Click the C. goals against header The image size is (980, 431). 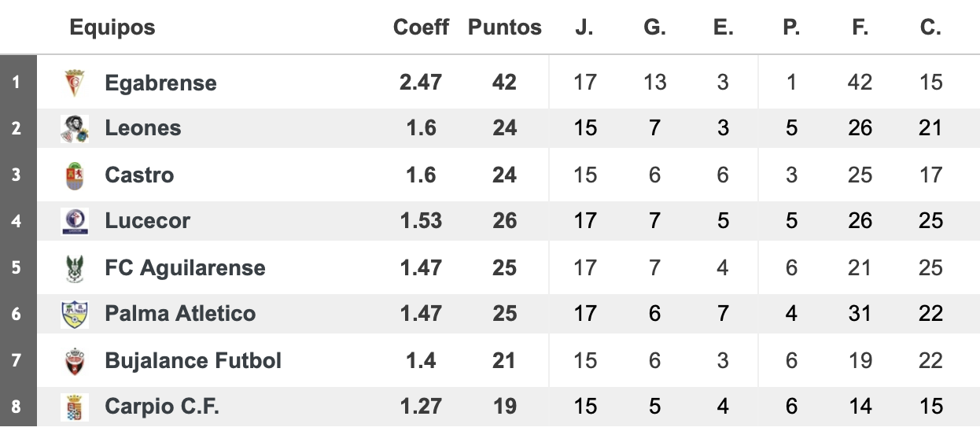click(930, 28)
